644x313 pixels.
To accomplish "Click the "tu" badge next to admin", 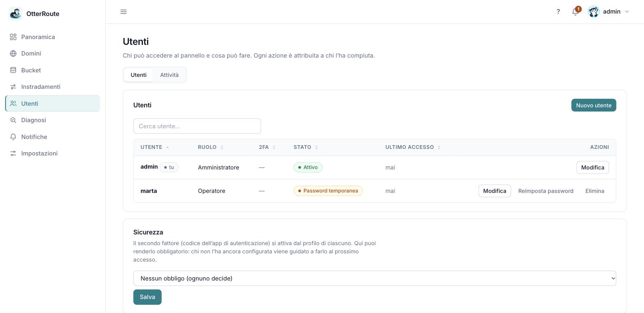I will pyautogui.click(x=169, y=167).
